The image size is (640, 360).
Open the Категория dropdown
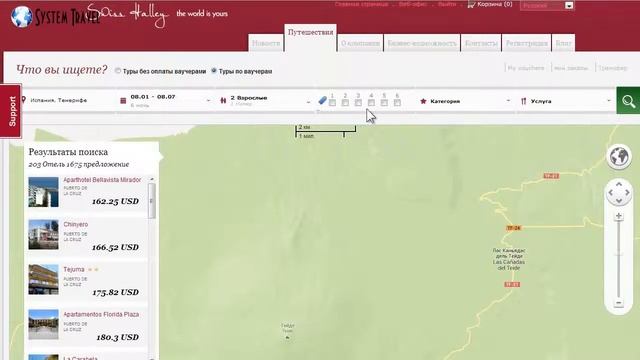coord(466,101)
